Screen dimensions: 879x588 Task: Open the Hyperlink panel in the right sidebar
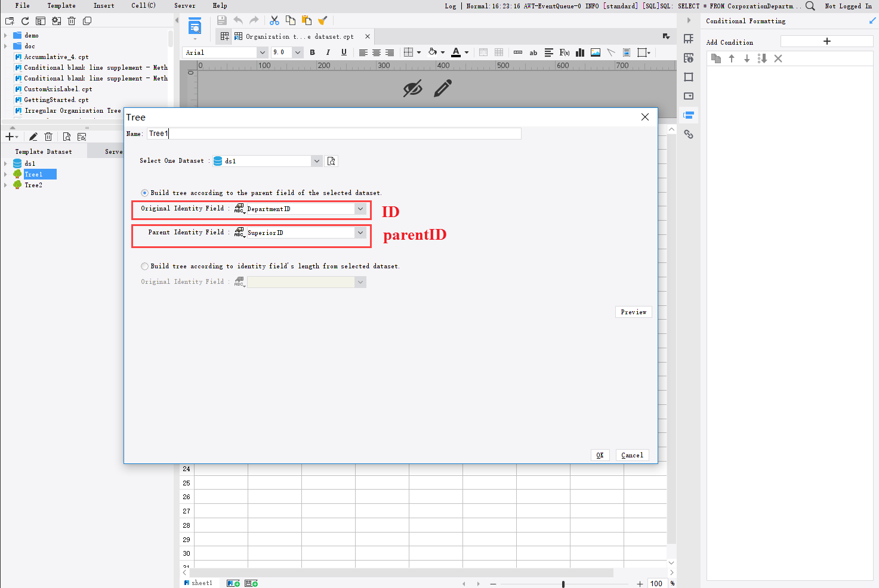(689, 134)
